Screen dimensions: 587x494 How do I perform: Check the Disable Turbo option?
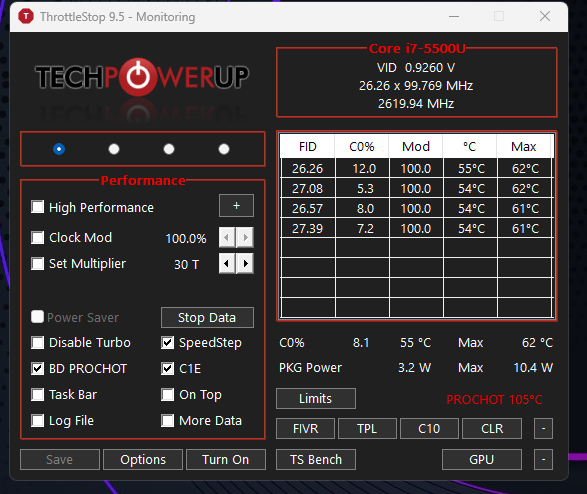pos(37,342)
